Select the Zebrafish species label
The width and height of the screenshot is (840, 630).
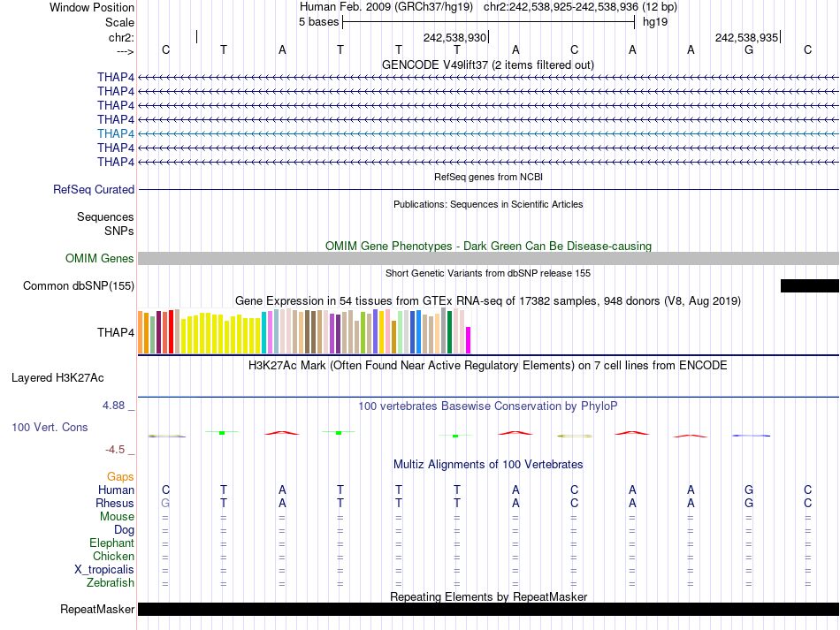(x=111, y=582)
